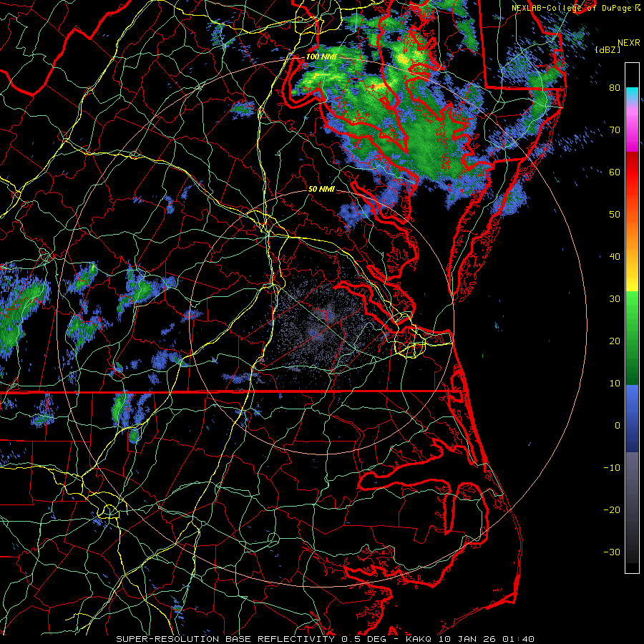
Task: Click the -10 value on the dBZ scale
Action: tap(612, 468)
